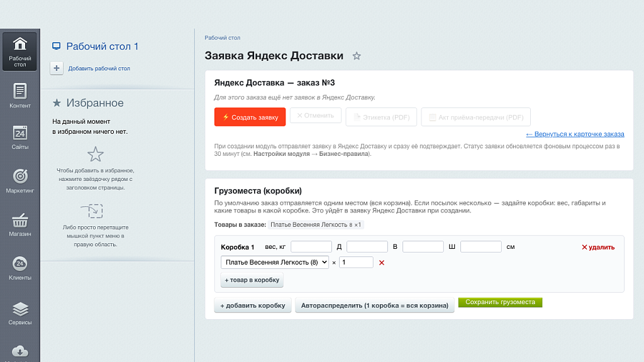Viewport: 644px width, 362px height.
Task: Click the Грузоместа (коробки) heading
Action: click(x=258, y=191)
